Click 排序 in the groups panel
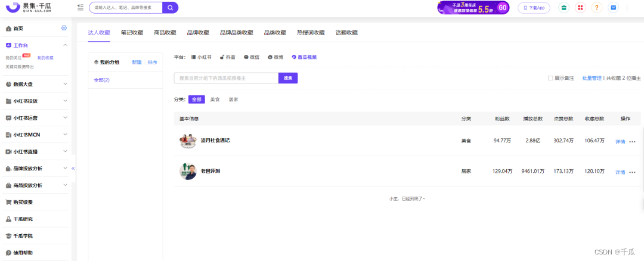 (x=153, y=63)
